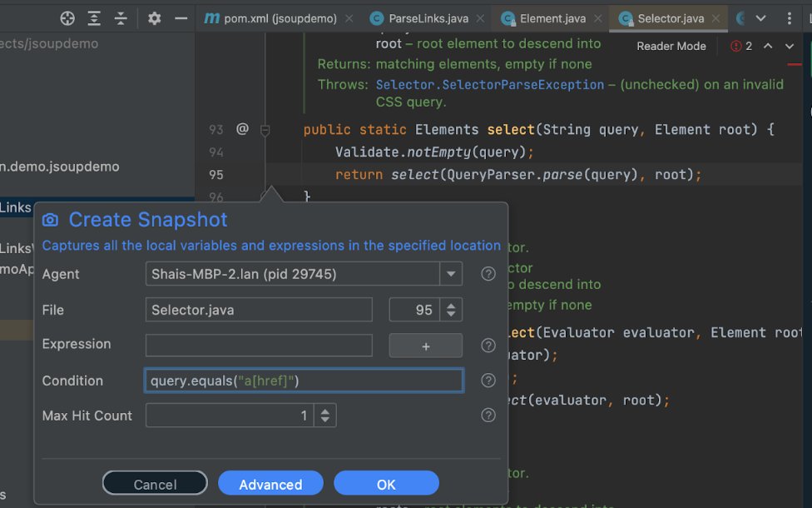This screenshot has height=508, width=812.
Task: Adjust the line number 95 stepper
Action: coord(451,310)
